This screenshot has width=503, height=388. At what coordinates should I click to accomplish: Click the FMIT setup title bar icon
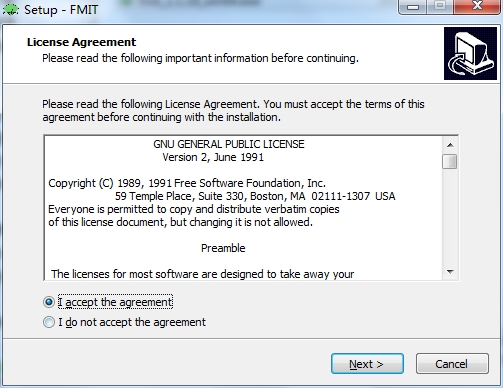[11, 9]
